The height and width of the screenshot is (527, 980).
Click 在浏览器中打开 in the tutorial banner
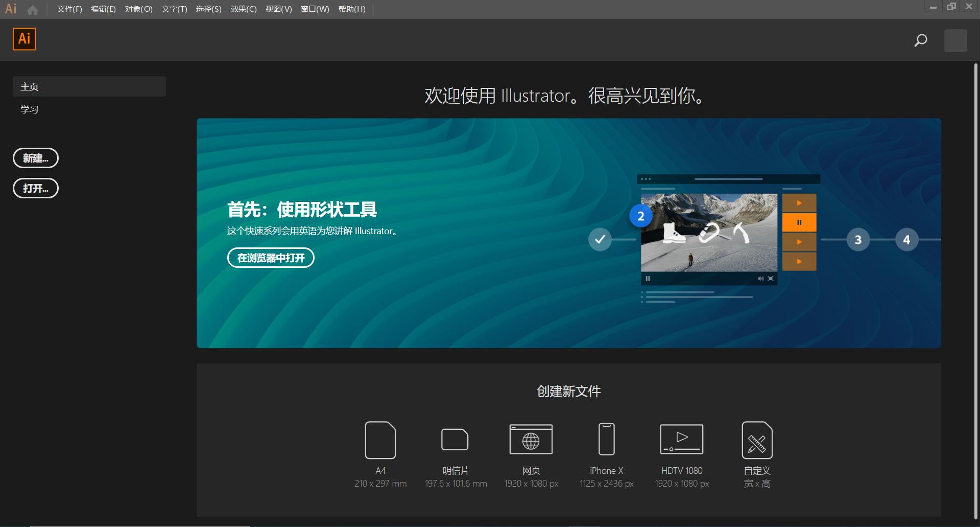point(270,258)
